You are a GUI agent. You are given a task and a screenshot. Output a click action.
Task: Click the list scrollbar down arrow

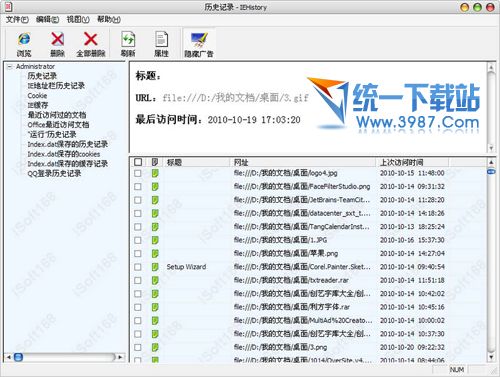491,357
